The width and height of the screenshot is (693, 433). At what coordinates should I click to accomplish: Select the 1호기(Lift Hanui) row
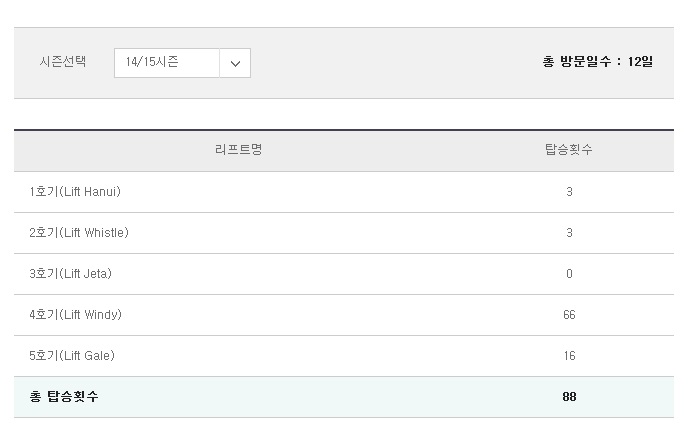coord(344,192)
